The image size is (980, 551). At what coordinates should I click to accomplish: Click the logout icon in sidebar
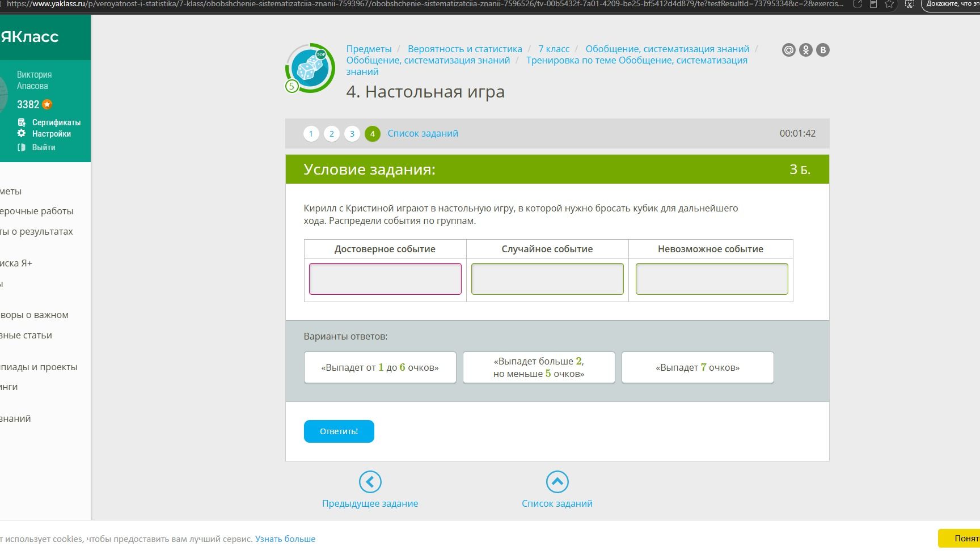click(x=22, y=147)
